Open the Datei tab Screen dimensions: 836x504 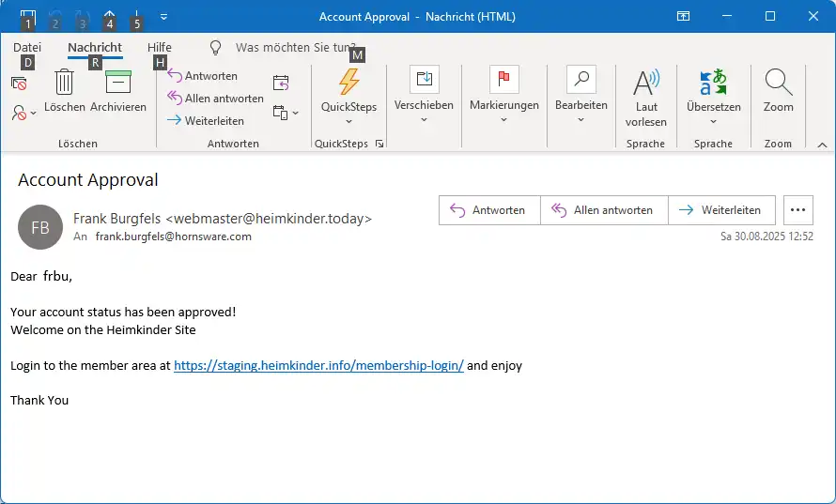[27, 47]
